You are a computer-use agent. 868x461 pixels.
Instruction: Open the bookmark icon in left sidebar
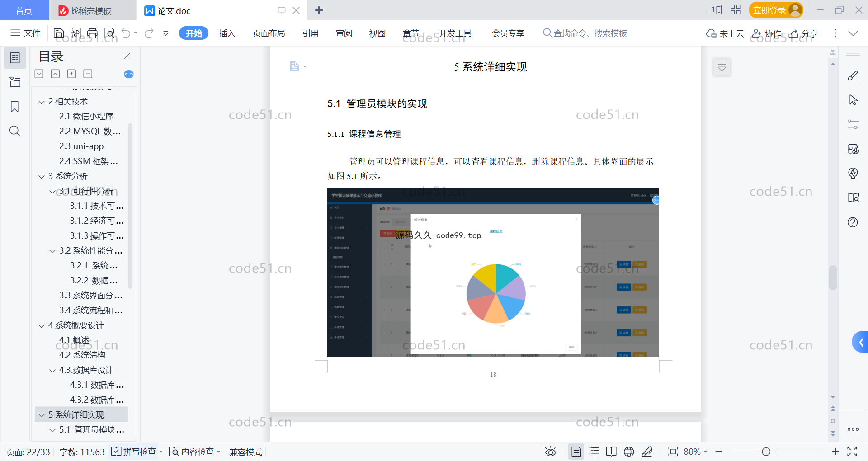point(15,107)
